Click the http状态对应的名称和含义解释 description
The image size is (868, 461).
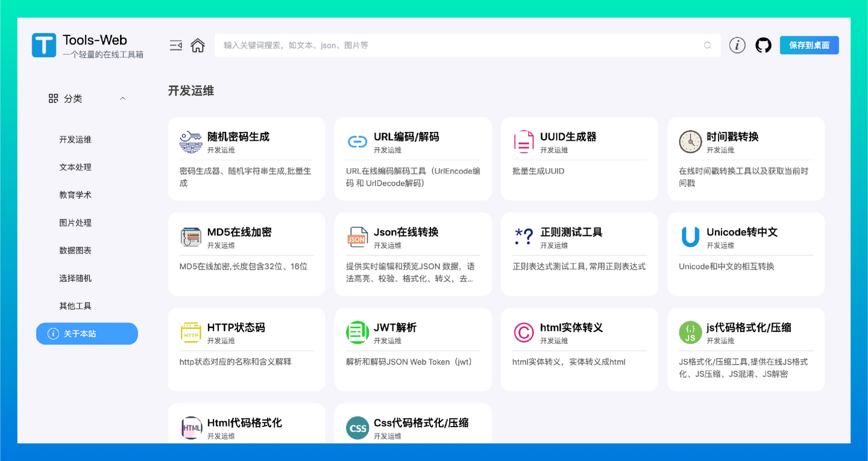tap(236, 362)
